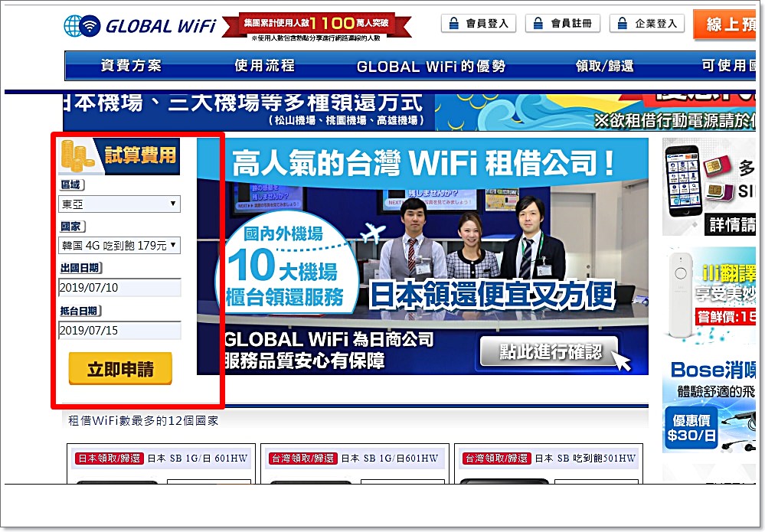Image resolution: width=765 pixels, height=532 pixels.
Task: Open the 會員註冊 member registration button
Action: (x=563, y=23)
